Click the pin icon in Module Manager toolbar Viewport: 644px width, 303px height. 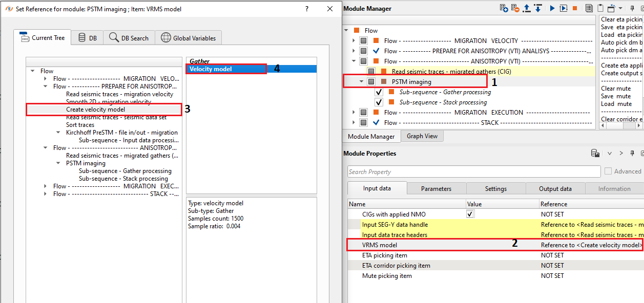[633, 8]
